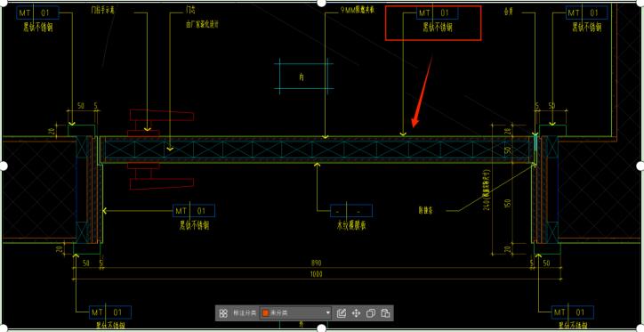644x332 pixels.
Task: Click the bottom center selection handle
Action: (322, 328)
